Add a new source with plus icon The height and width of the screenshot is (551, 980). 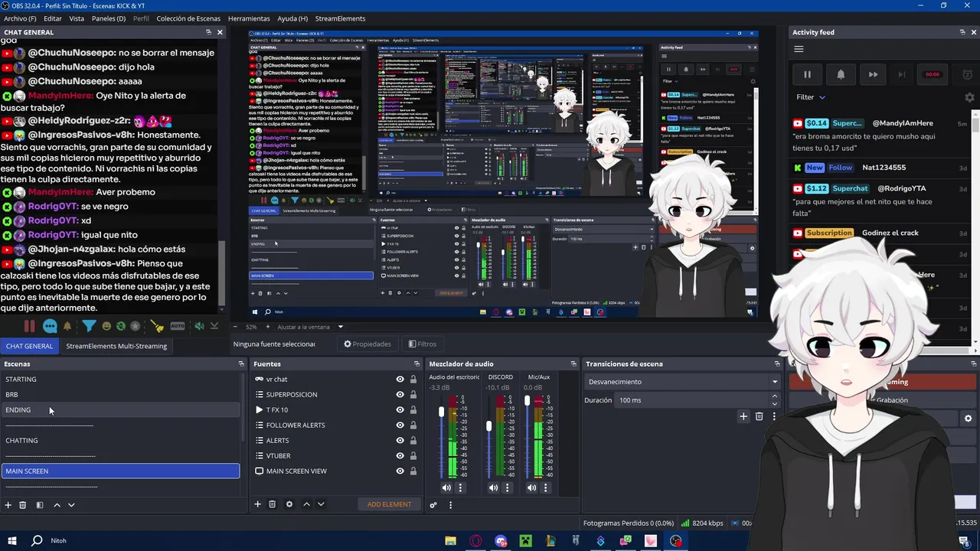[x=258, y=504]
